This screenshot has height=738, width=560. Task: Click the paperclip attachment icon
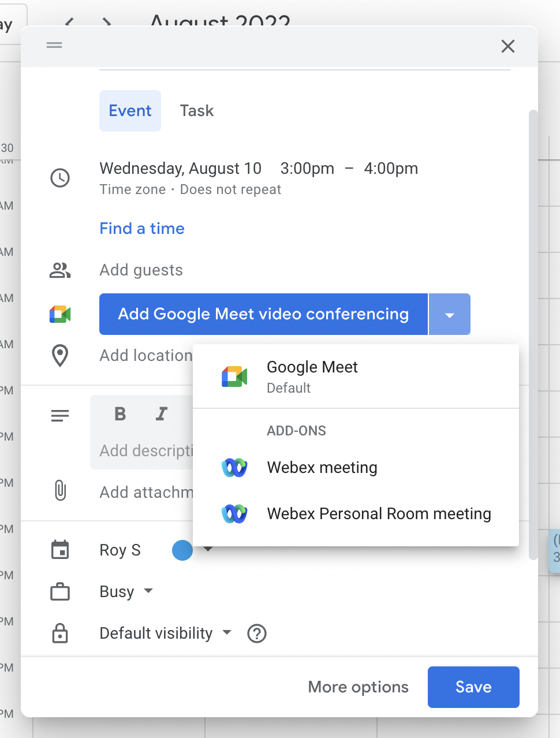60,491
